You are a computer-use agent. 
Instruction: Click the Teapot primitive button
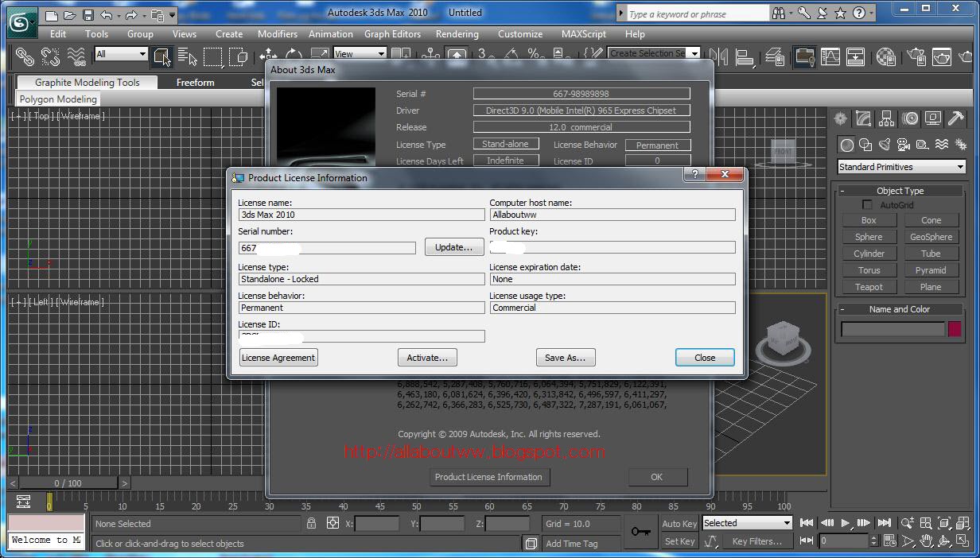pos(869,287)
